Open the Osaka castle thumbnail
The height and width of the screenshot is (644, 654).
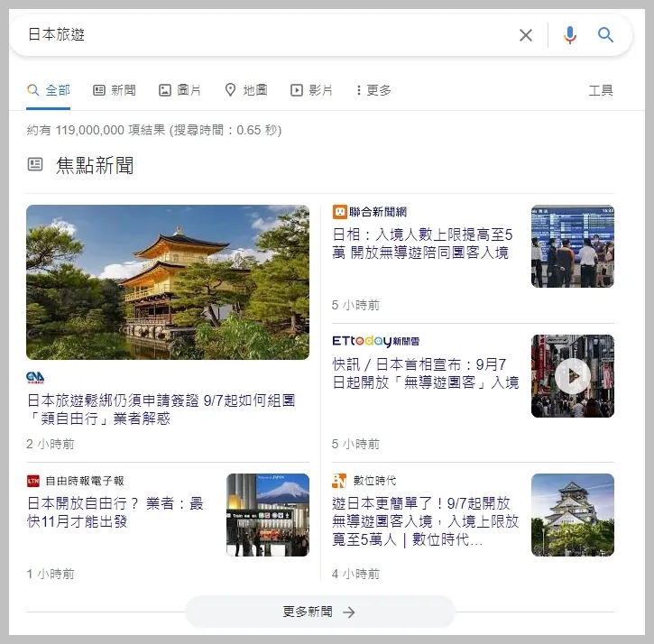pos(572,515)
